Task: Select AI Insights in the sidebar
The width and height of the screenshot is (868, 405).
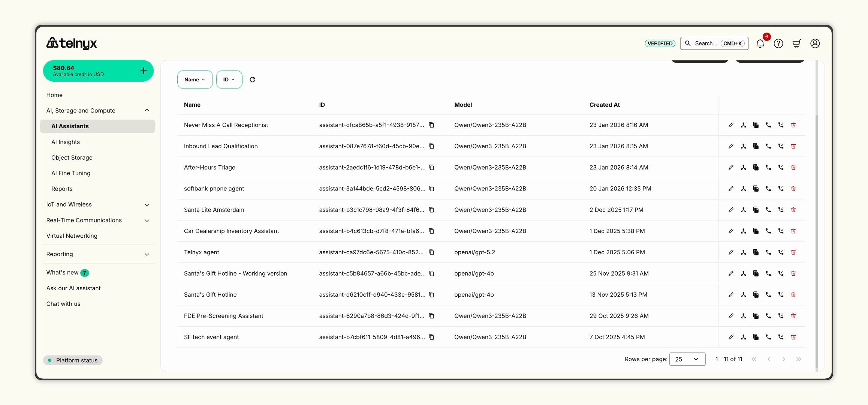Action: pos(66,142)
